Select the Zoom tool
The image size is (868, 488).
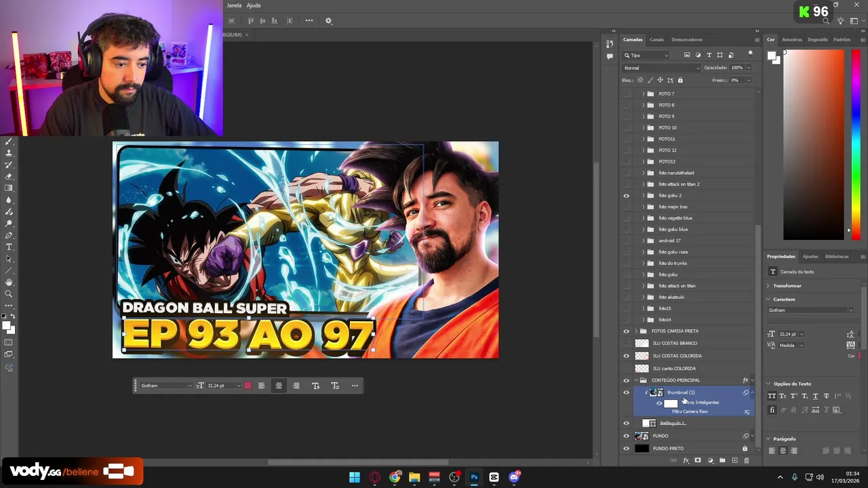pyautogui.click(x=9, y=294)
